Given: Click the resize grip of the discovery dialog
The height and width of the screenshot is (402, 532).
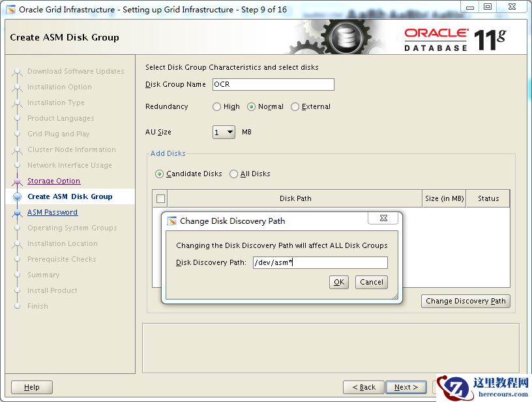Looking at the screenshot, I should pos(395,296).
